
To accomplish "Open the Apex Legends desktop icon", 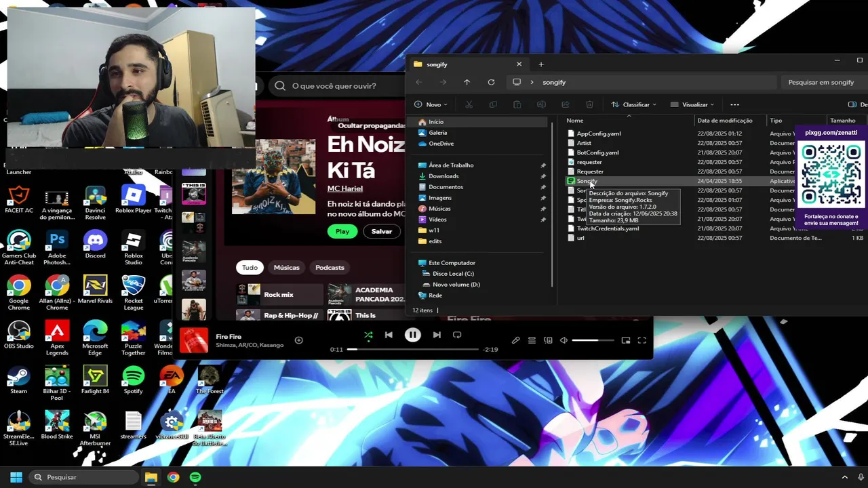I will pyautogui.click(x=57, y=339).
